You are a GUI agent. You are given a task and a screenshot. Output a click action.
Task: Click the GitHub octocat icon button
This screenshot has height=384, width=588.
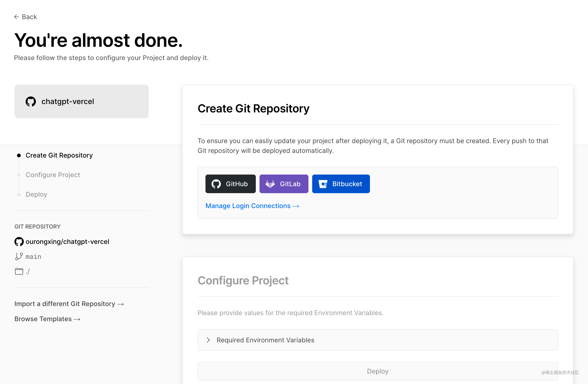[216, 184]
